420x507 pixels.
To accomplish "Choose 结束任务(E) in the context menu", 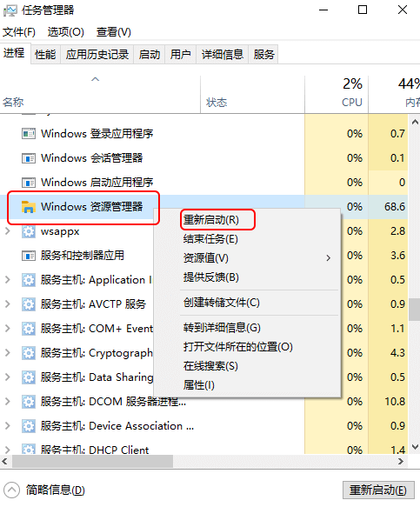I will click(x=210, y=239).
